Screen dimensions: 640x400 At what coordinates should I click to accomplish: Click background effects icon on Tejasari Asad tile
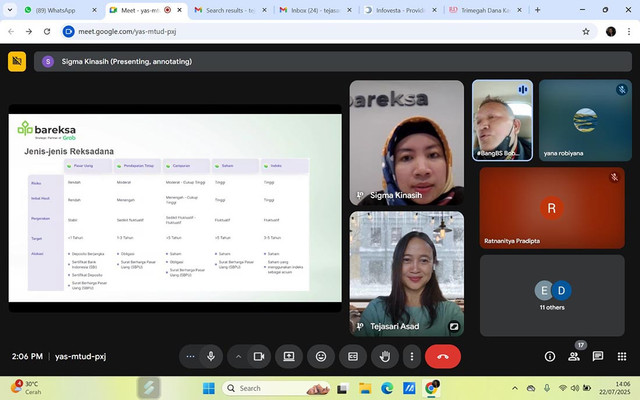click(454, 326)
